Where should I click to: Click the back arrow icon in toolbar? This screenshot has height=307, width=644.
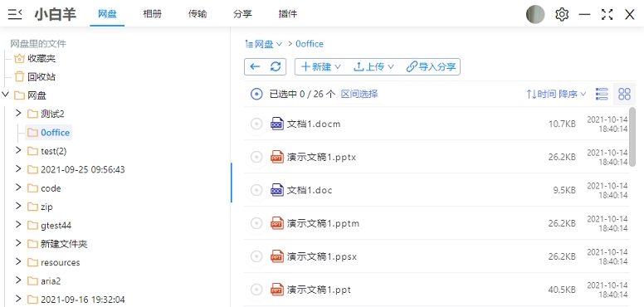[x=255, y=67]
